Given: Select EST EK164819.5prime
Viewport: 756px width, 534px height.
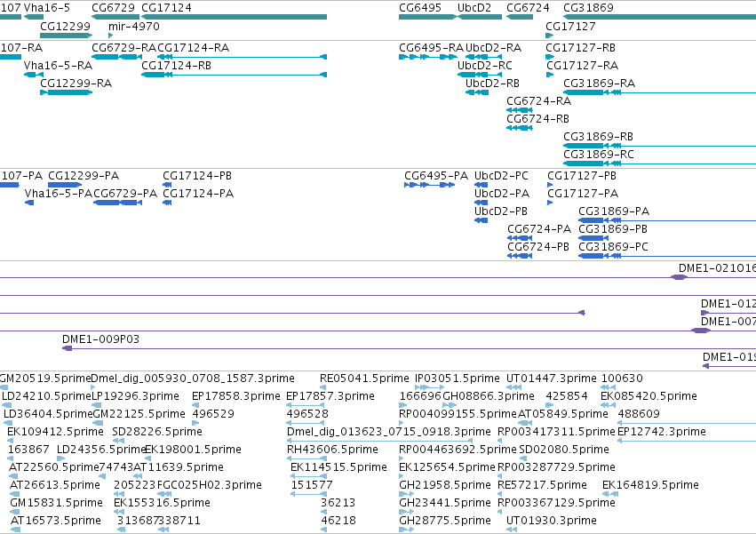Looking at the screenshot, I should 610,494.
